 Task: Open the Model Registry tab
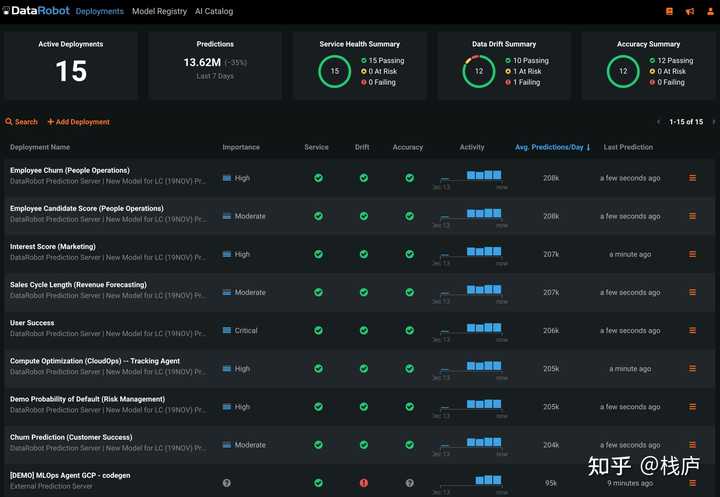pos(159,11)
